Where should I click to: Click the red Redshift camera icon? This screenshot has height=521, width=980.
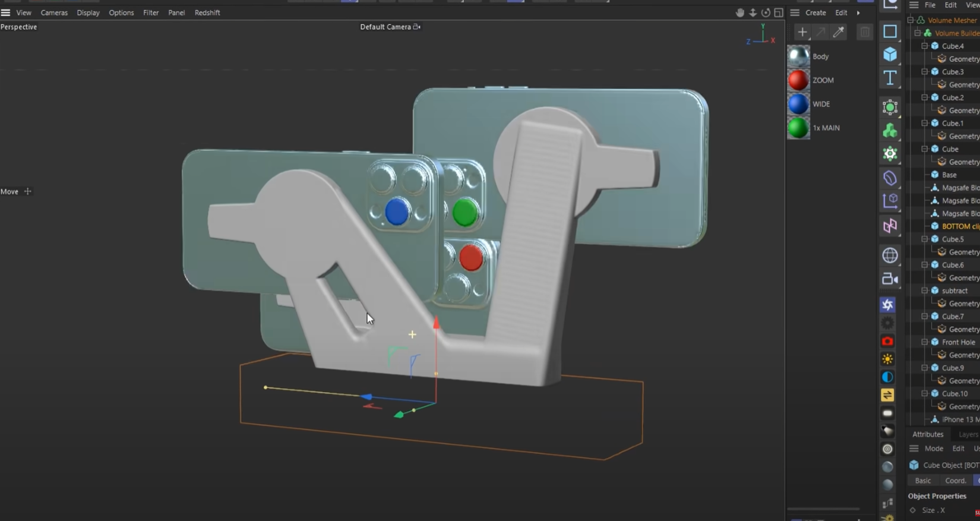pos(887,342)
